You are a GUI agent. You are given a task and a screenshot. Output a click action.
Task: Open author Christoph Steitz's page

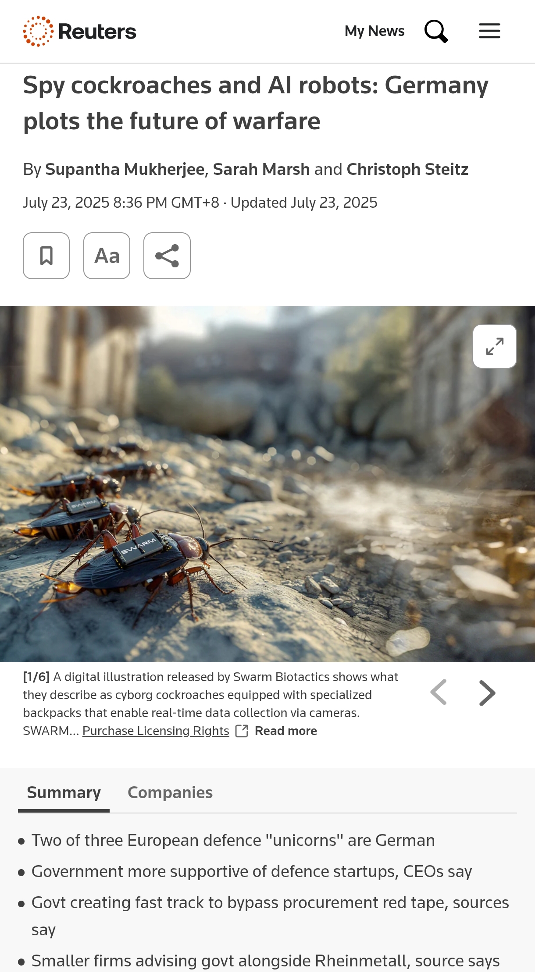pyautogui.click(x=407, y=169)
